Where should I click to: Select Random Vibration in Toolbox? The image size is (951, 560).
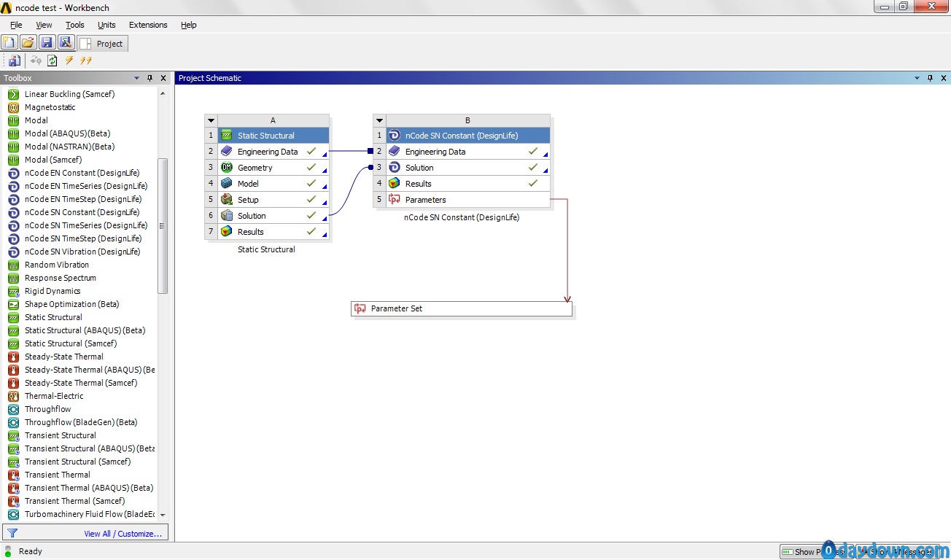coord(57,265)
